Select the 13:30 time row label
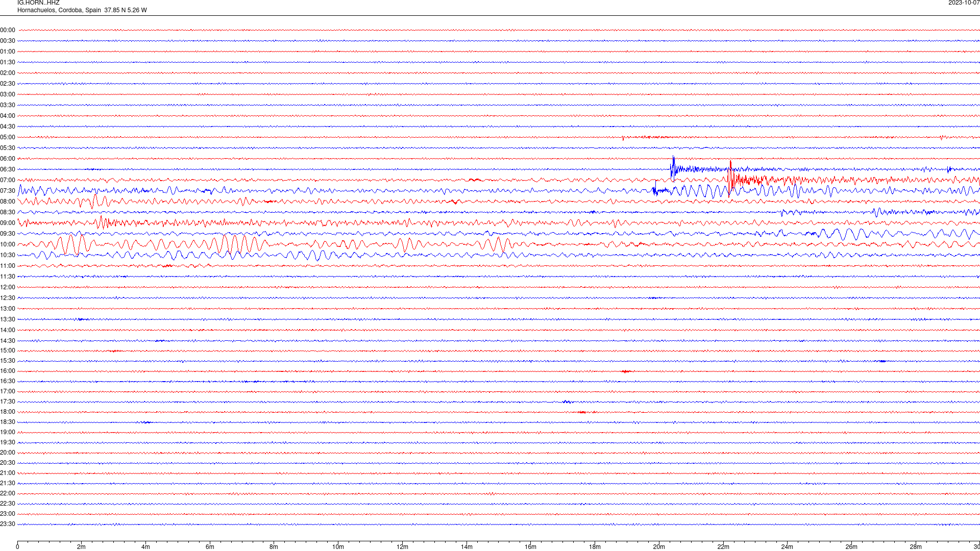 [x=8, y=319]
